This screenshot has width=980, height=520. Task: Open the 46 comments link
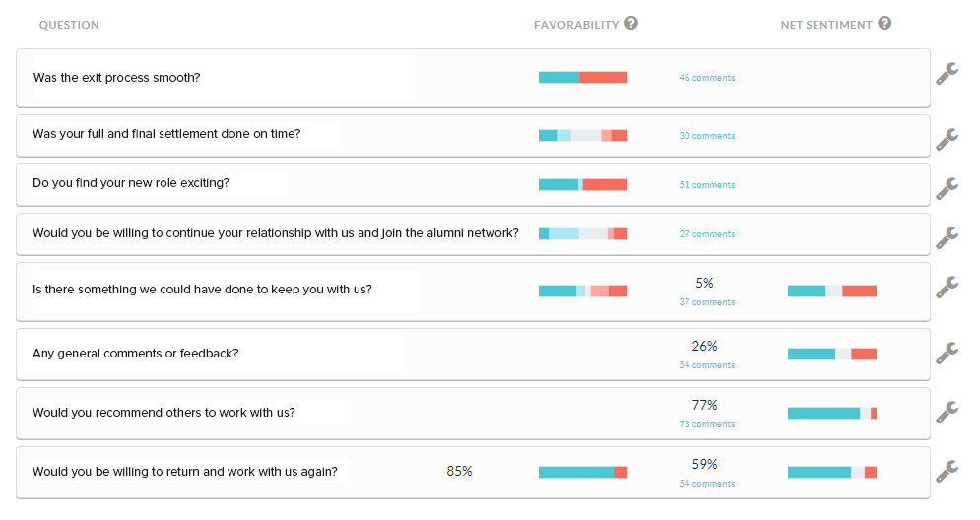click(706, 78)
